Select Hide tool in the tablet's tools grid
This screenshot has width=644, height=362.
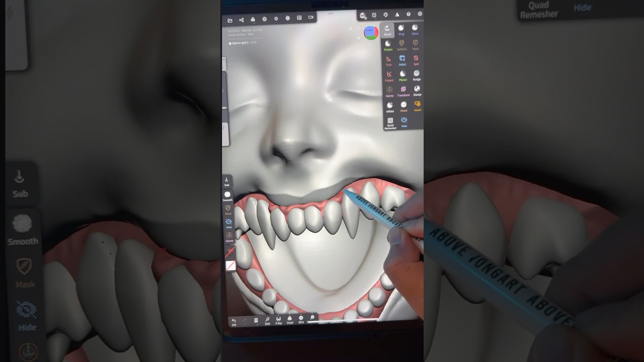coord(404,122)
